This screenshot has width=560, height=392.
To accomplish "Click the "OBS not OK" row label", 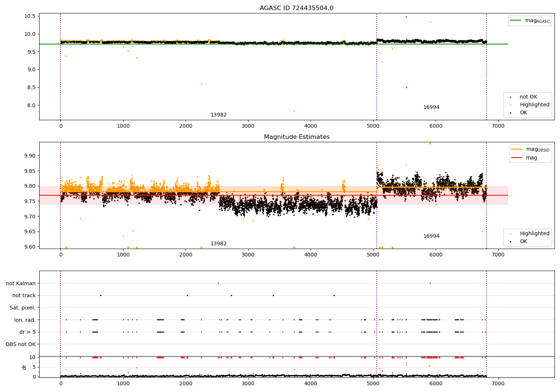I will tap(21, 344).
